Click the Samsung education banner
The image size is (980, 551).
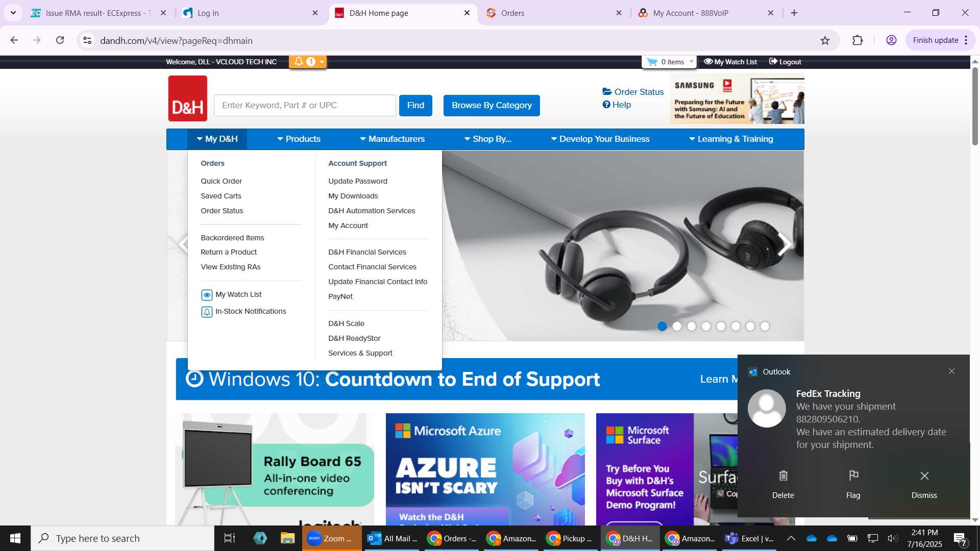pyautogui.click(x=737, y=98)
